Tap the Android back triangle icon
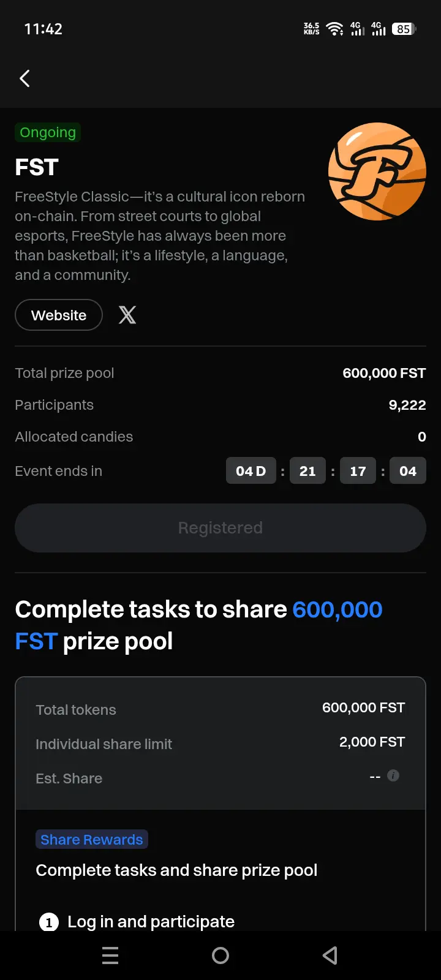Screen dimensions: 441x980 coord(330,956)
